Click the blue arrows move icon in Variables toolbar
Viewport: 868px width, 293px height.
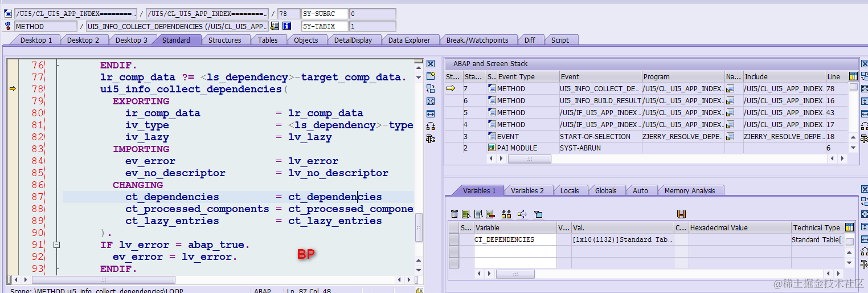(522, 214)
